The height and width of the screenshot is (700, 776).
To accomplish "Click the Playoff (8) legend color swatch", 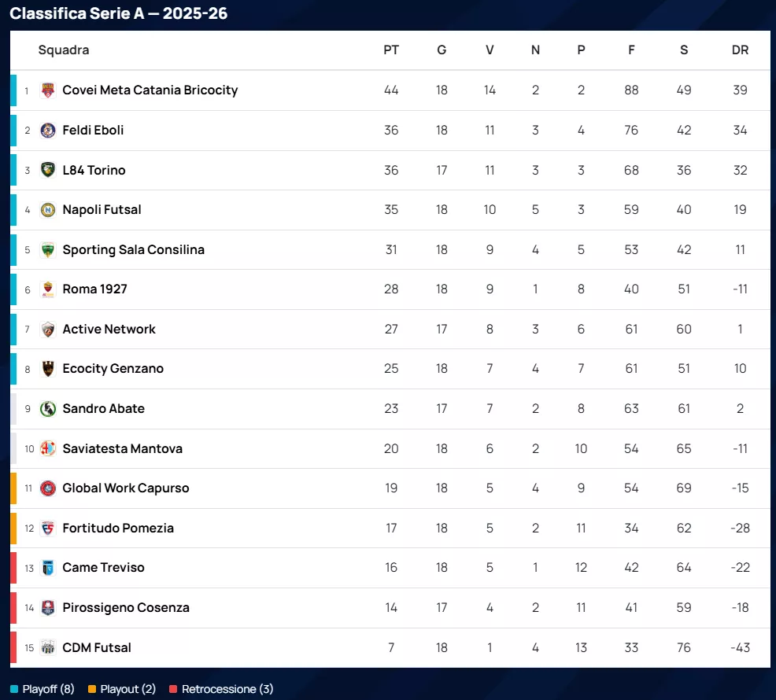I will point(14,690).
